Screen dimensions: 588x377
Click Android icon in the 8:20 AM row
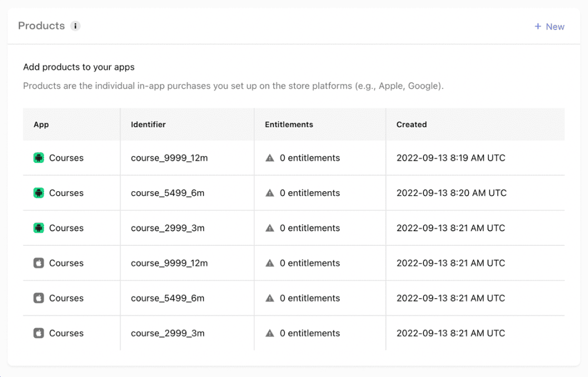coord(39,193)
